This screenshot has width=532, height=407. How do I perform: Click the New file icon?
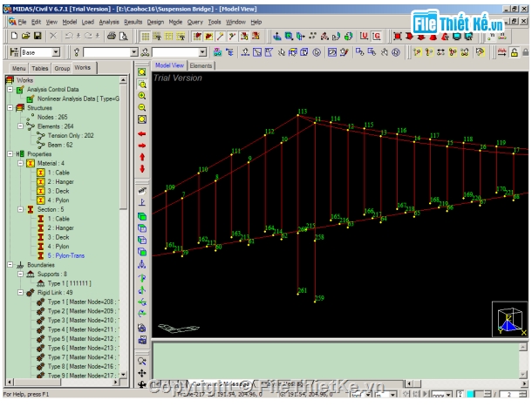[14, 36]
